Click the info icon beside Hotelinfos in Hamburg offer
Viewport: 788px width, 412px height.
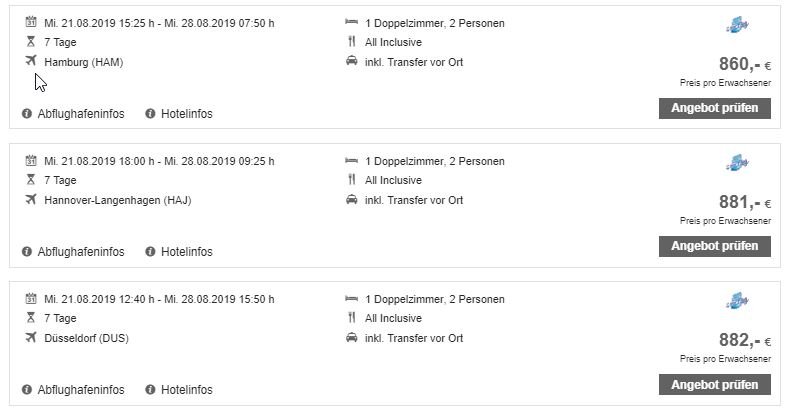click(x=151, y=114)
